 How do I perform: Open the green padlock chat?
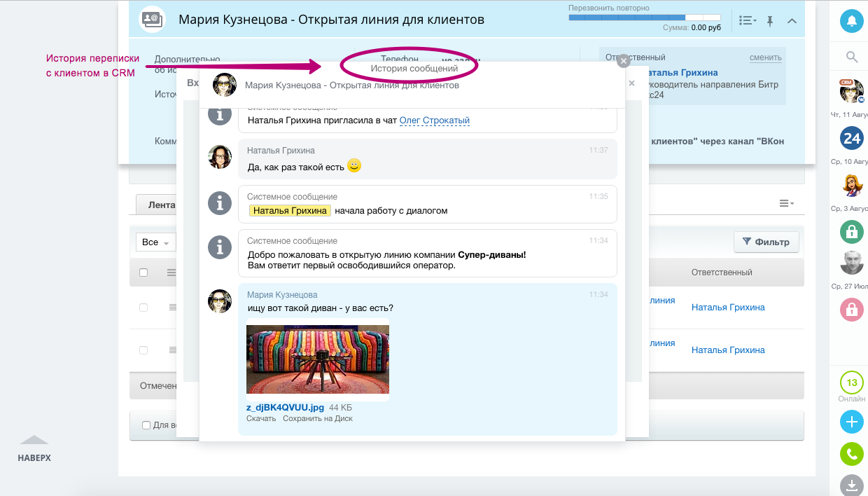(x=851, y=230)
